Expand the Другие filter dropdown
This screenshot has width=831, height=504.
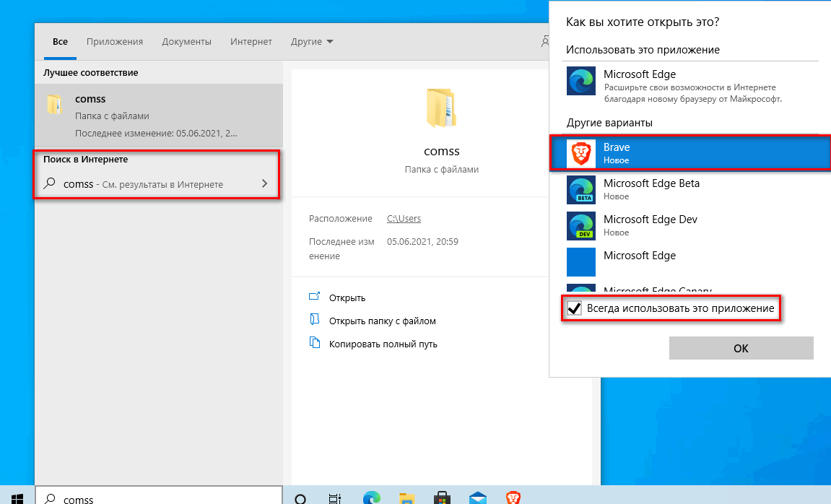312,41
